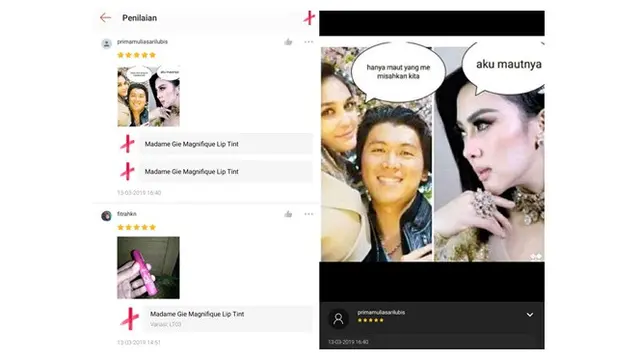
Task: Click the Penilaian page title
Action: point(140,18)
